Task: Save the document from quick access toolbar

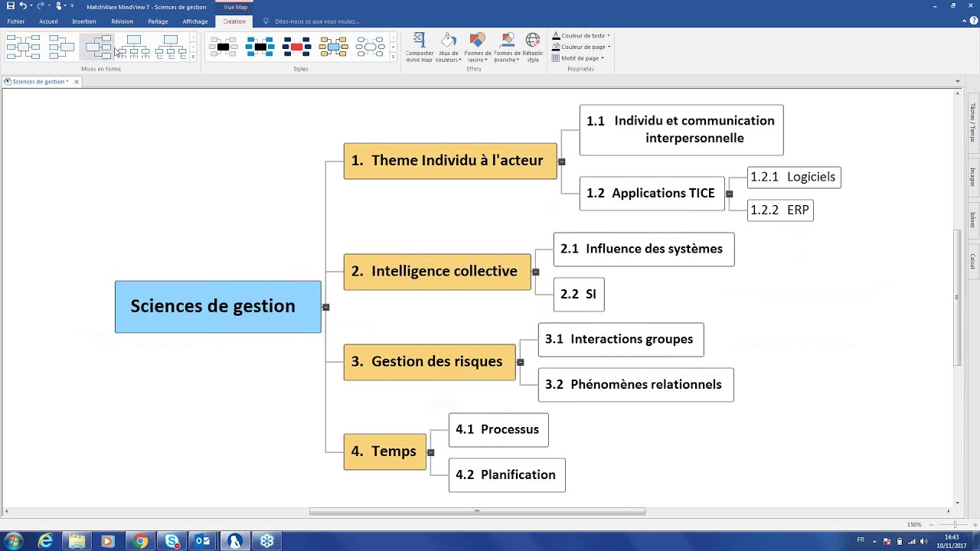Action: coord(10,6)
